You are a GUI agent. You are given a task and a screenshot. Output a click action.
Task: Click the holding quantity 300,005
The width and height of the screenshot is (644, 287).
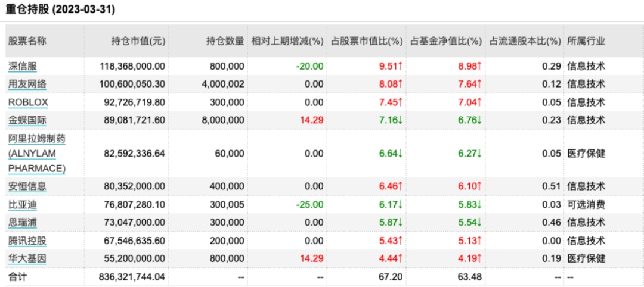click(x=227, y=205)
